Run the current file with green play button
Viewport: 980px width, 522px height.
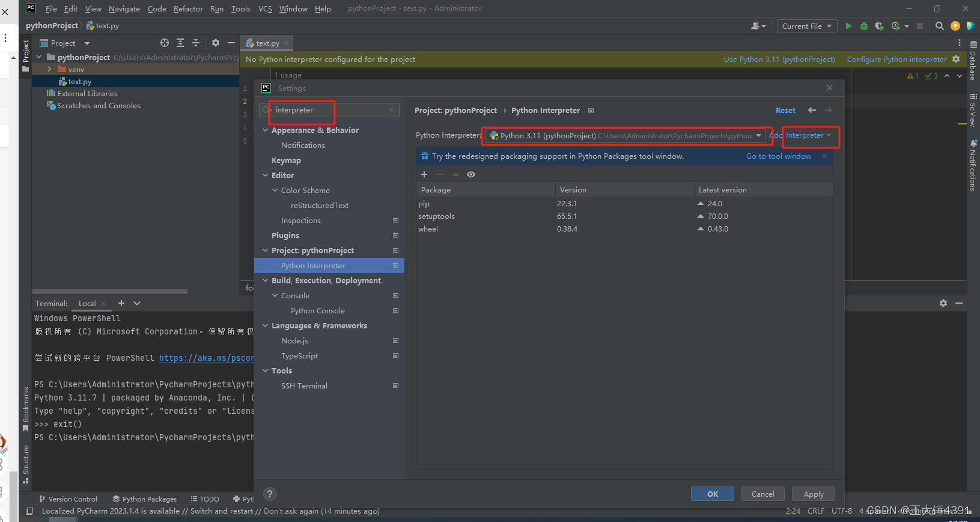(848, 26)
